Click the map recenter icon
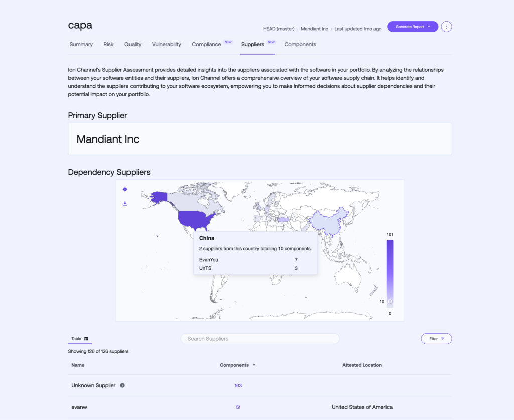The width and height of the screenshot is (514, 420). (x=125, y=189)
